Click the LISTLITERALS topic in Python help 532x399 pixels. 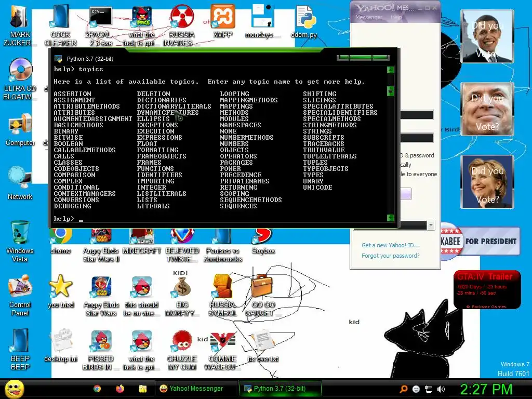pyautogui.click(x=162, y=193)
